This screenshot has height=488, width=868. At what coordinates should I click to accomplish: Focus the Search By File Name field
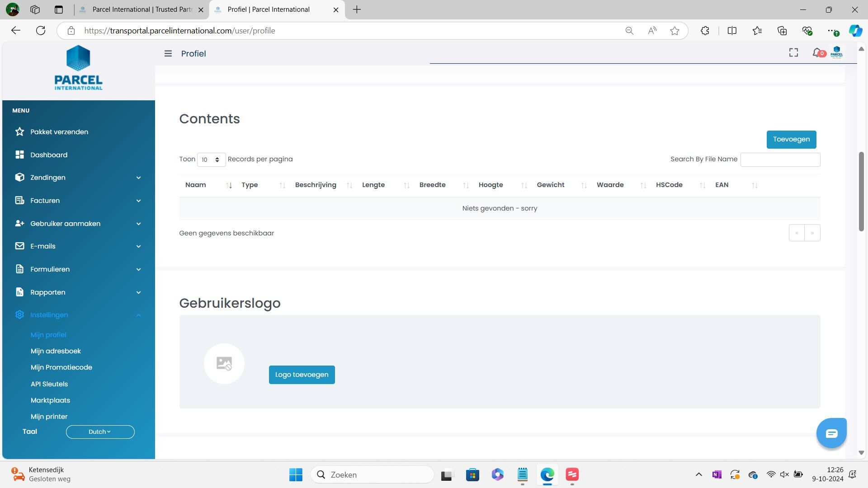click(x=780, y=160)
